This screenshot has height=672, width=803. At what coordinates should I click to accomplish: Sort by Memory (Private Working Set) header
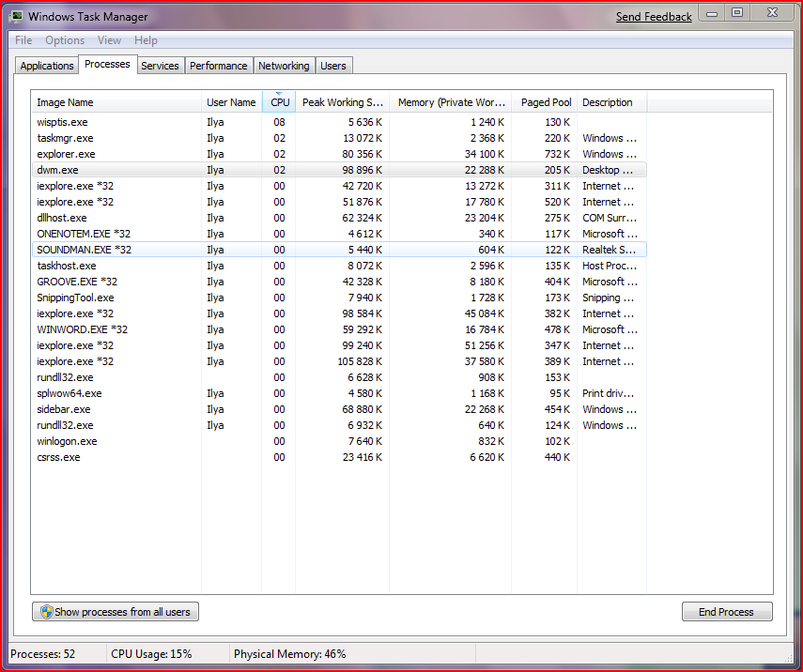coord(451,102)
